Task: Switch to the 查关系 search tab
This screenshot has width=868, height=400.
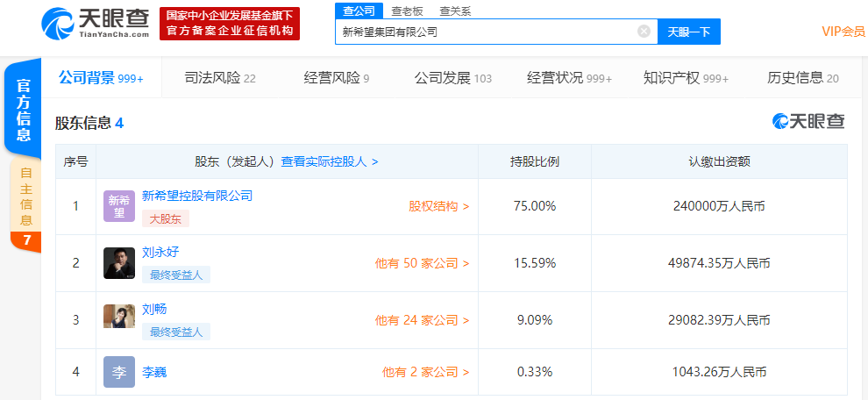Action: tap(455, 11)
